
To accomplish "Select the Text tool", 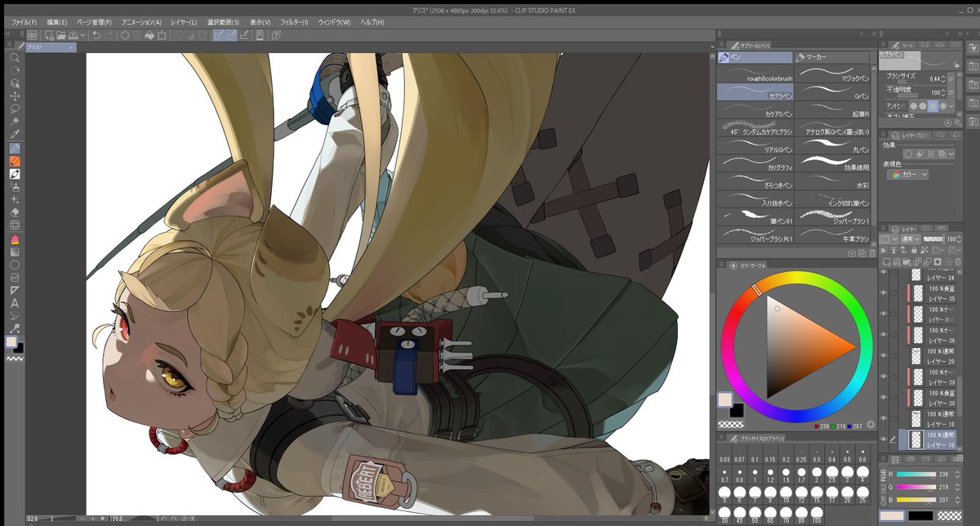I will [x=14, y=303].
